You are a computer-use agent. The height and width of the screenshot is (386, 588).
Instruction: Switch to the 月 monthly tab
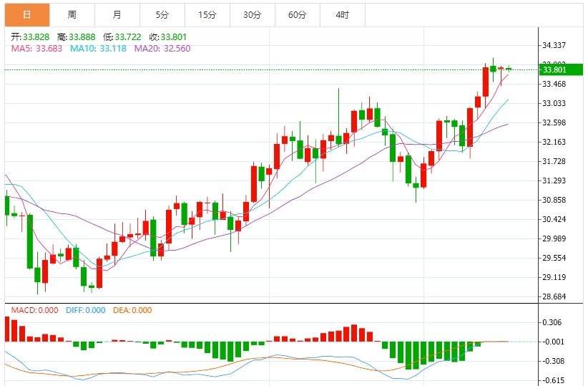[x=117, y=15]
